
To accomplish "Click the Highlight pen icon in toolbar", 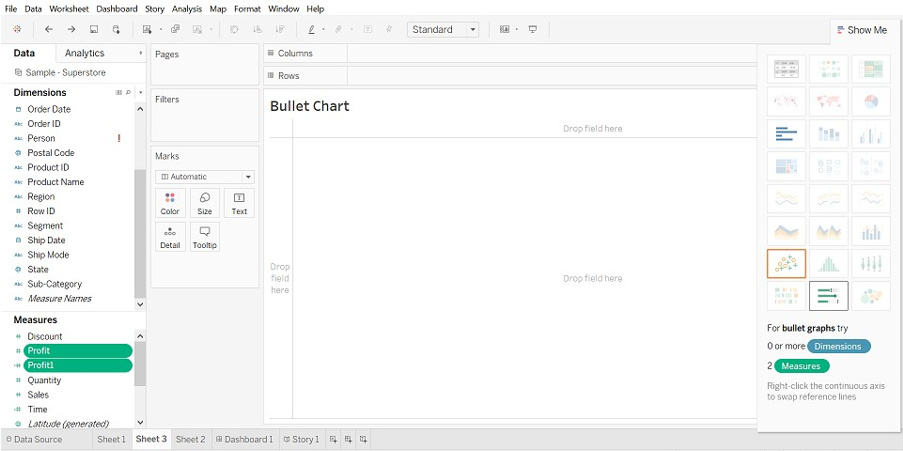I will pos(312,29).
